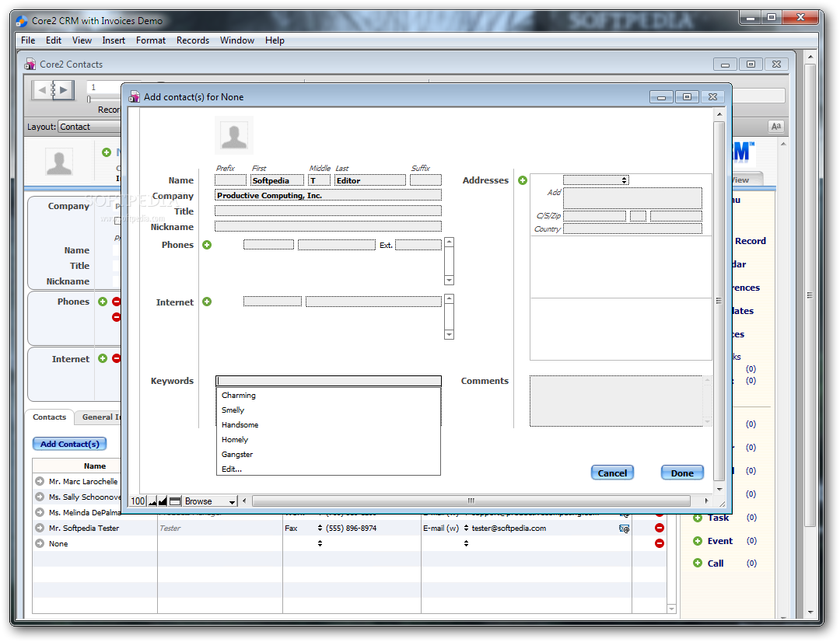
Task: Open the Records menu
Action: click(193, 40)
